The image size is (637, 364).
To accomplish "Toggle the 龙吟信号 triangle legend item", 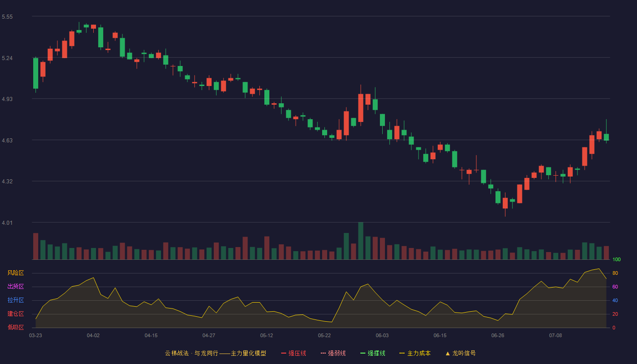I will tap(460, 353).
